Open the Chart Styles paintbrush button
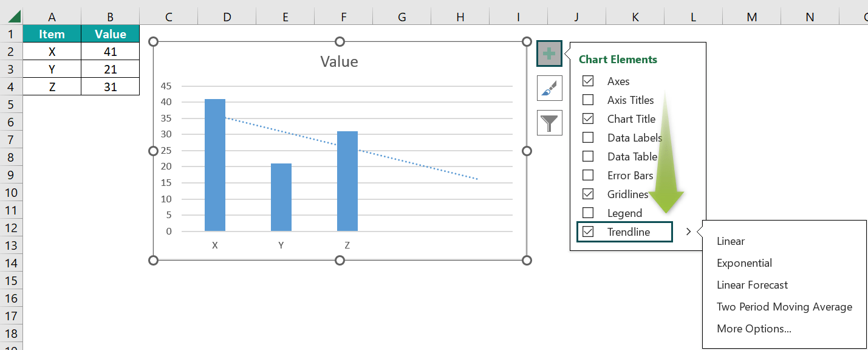This screenshot has height=350, width=868. point(549,88)
